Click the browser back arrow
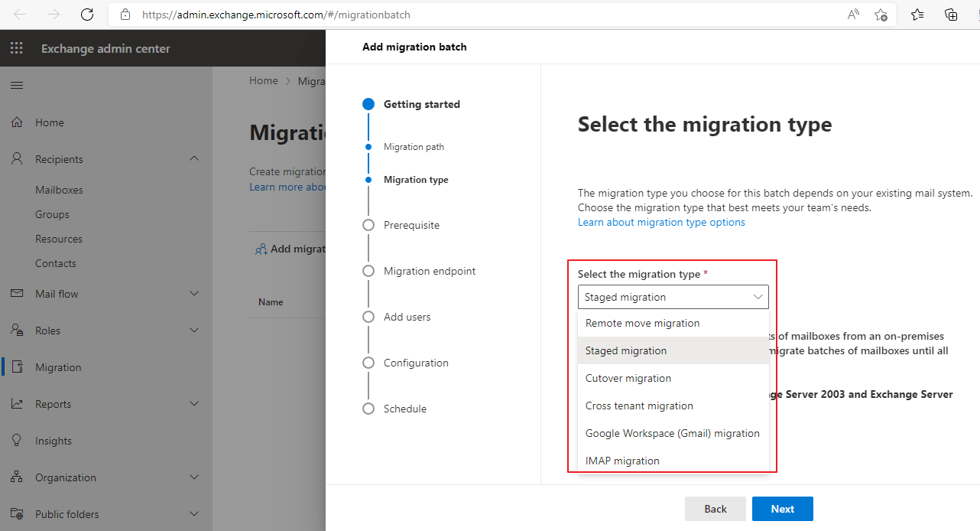 [20, 15]
